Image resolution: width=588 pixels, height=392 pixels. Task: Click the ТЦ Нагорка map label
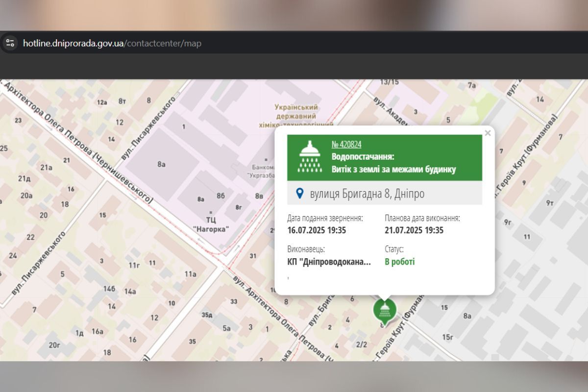tap(211, 224)
